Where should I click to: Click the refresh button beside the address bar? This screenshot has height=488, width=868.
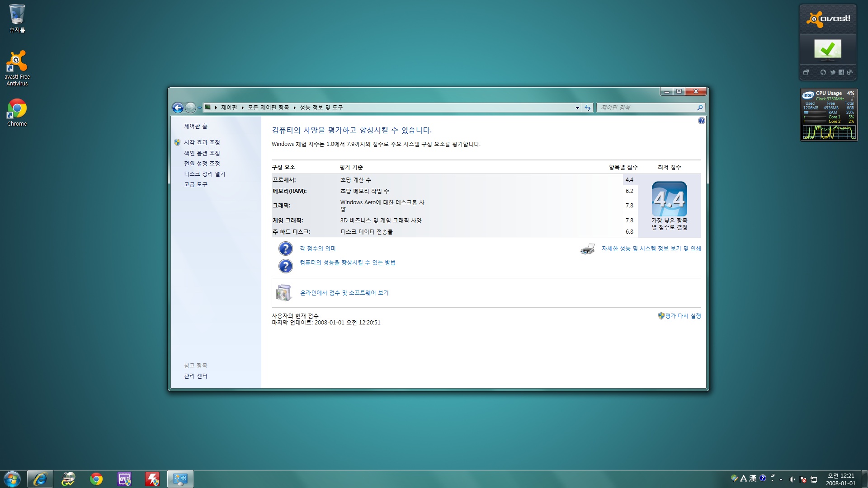click(x=587, y=108)
